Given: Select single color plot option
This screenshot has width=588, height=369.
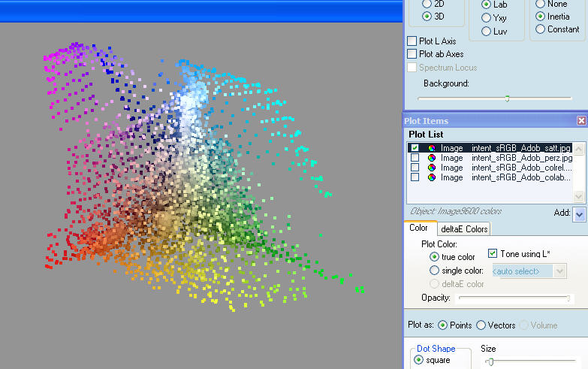Looking at the screenshot, I should 434,271.
